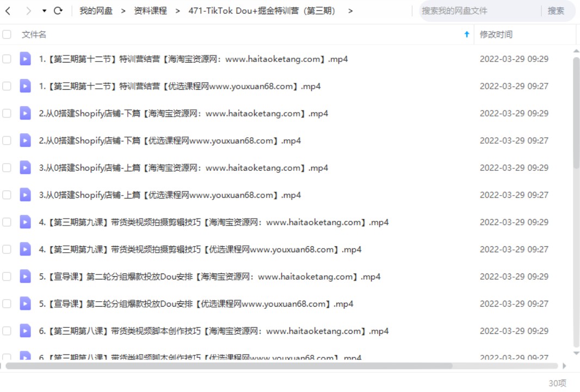Viewport: 580px width, 392px height.
Task: Click the vertical scrollbar up arrow
Action: (x=576, y=51)
